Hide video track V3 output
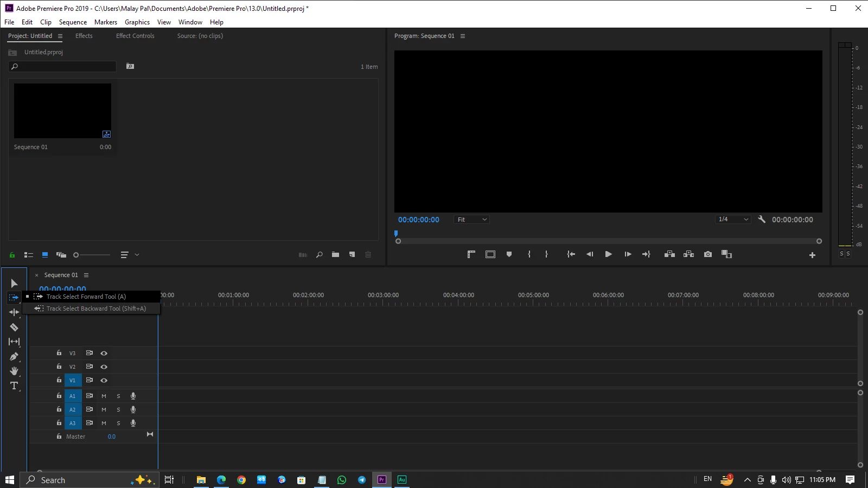868x488 pixels. click(104, 353)
